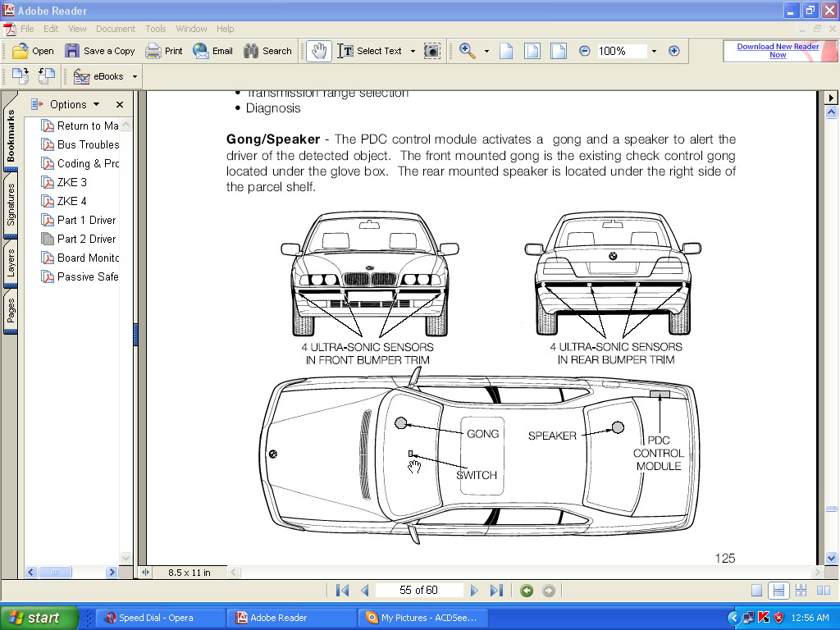Expand the eBooks dropdown arrow
The width and height of the screenshot is (840, 630).
coord(135,76)
